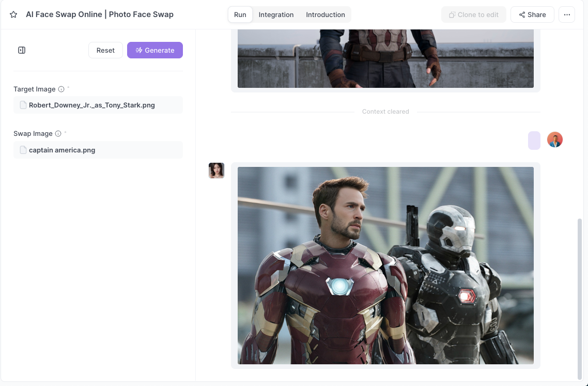
Task: Open the Introduction tab
Action: point(325,14)
